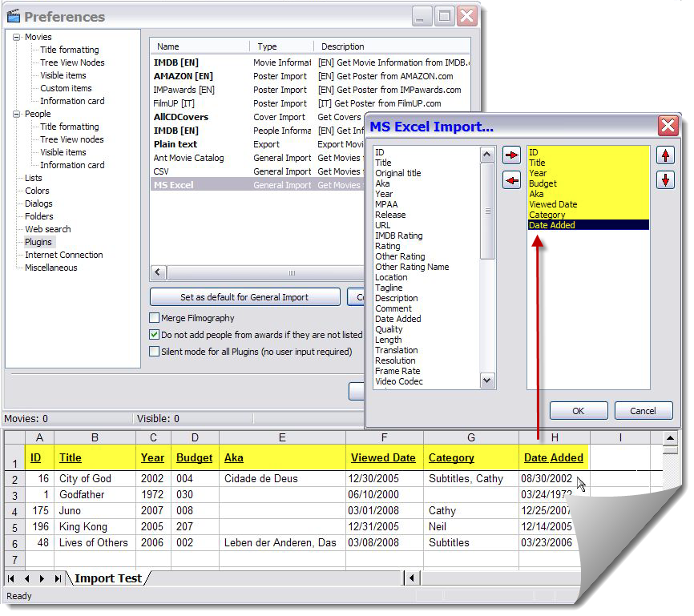The width and height of the screenshot is (694, 616).
Task: Select spreadsheet row 4 header
Action: tap(14, 512)
